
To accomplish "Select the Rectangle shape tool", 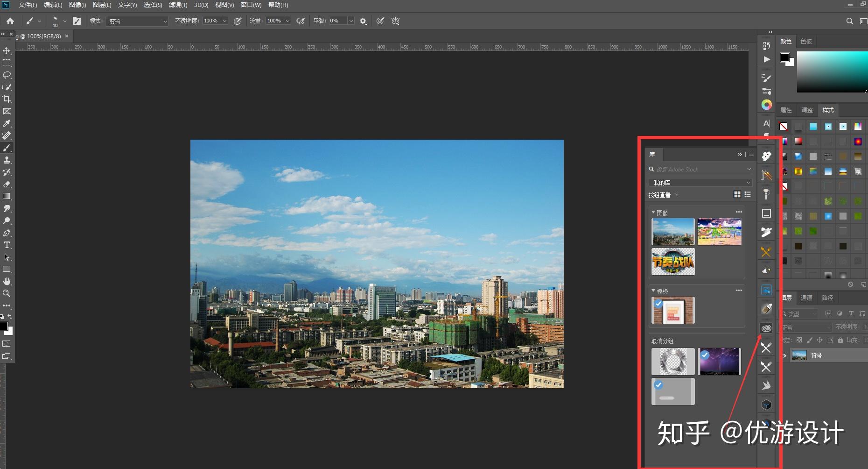I will pyautogui.click(x=7, y=269).
